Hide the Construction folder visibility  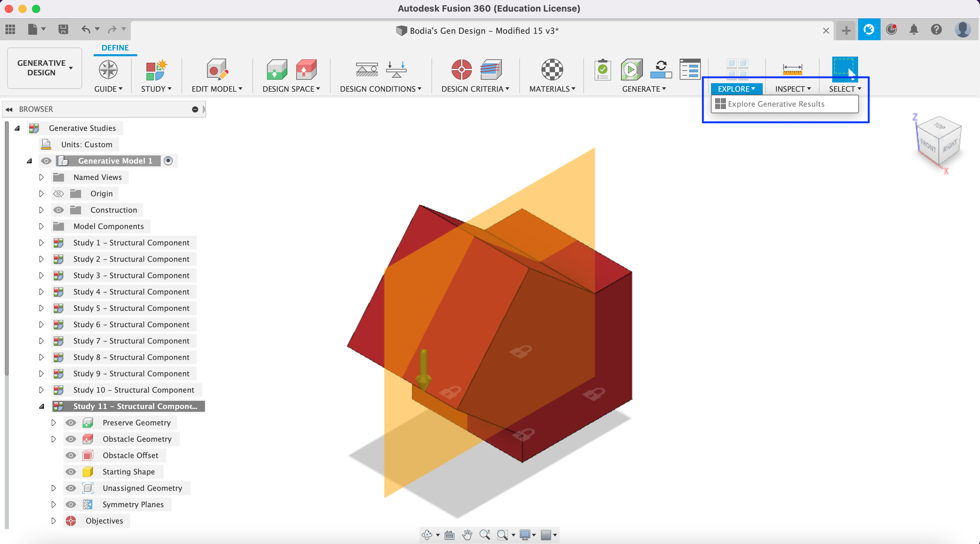pyautogui.click(x=58, y=210)
